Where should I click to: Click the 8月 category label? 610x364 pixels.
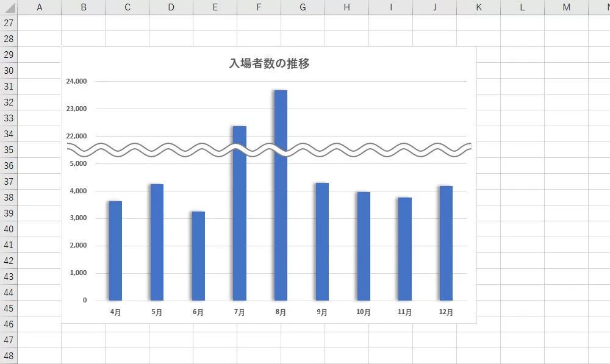point(281,312)
